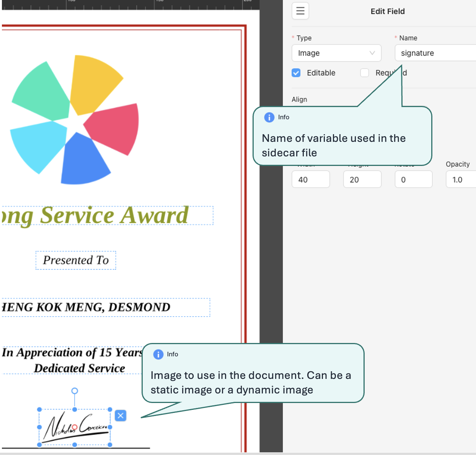Click the Name field label
Image resolution: width=476 pixels, height=455 pixels.
click(x=408, y=38)
